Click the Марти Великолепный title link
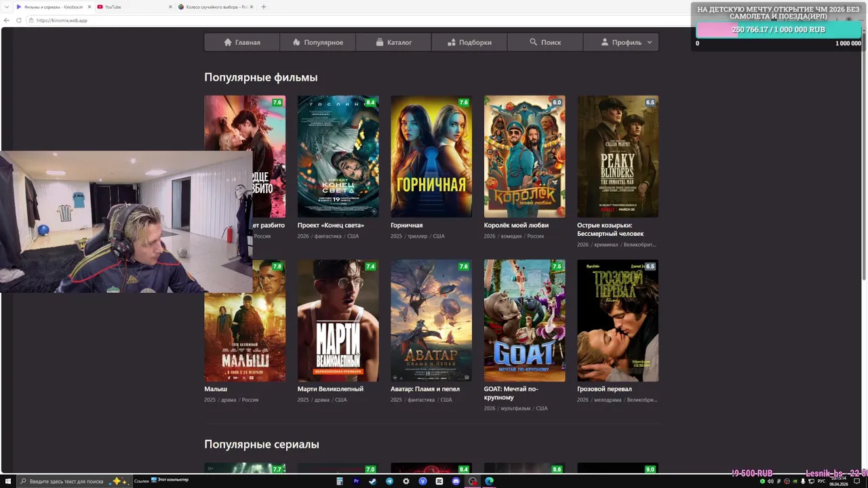This screenshot has width=868, height=488. (330, 389)
